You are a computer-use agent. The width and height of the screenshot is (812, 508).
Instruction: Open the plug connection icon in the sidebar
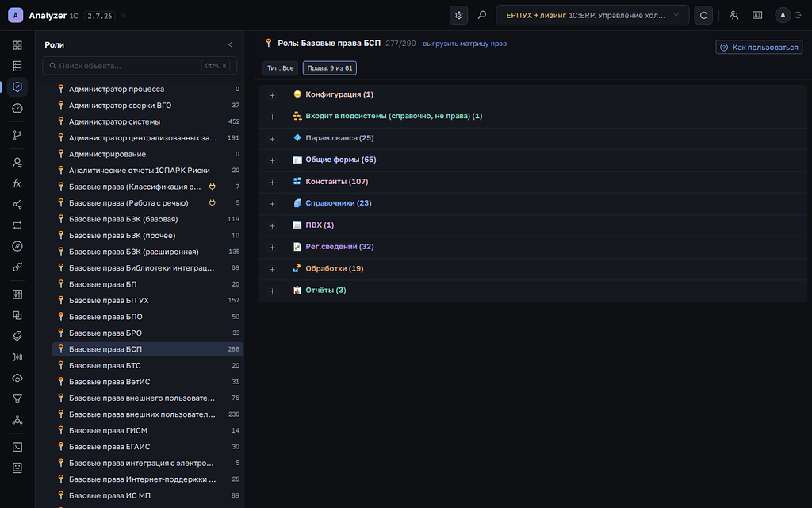17,267
